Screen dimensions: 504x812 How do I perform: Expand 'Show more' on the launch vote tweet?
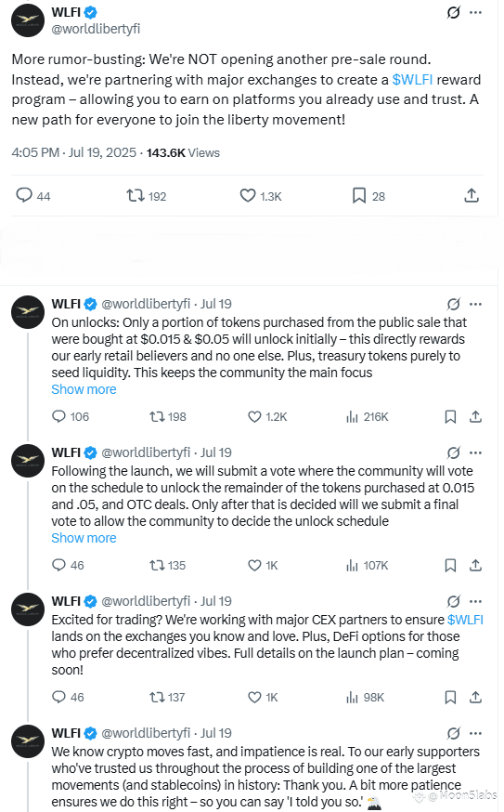[84, 538]
